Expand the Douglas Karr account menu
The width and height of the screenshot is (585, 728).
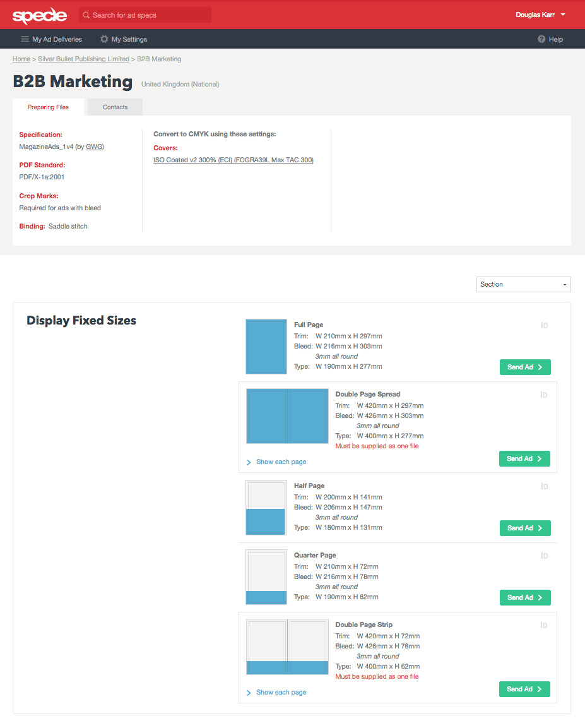click(540, 15)
